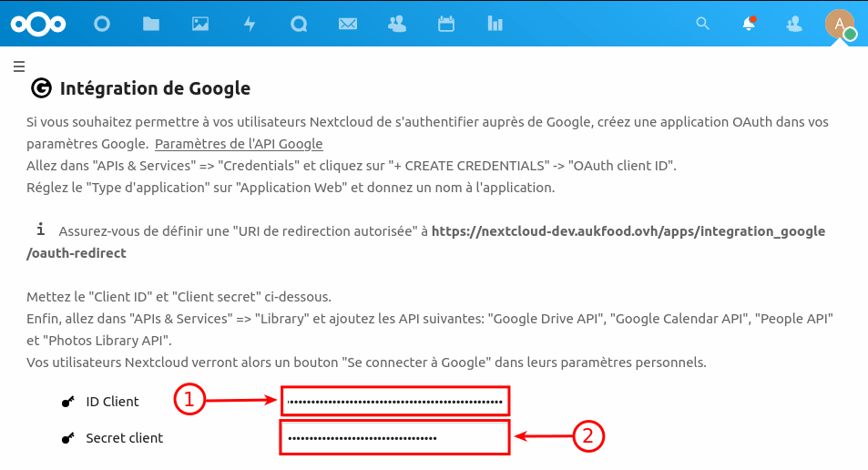Click the Google logo beside the heading
This screenshot has height=470, width=868.
coord(41,88)
